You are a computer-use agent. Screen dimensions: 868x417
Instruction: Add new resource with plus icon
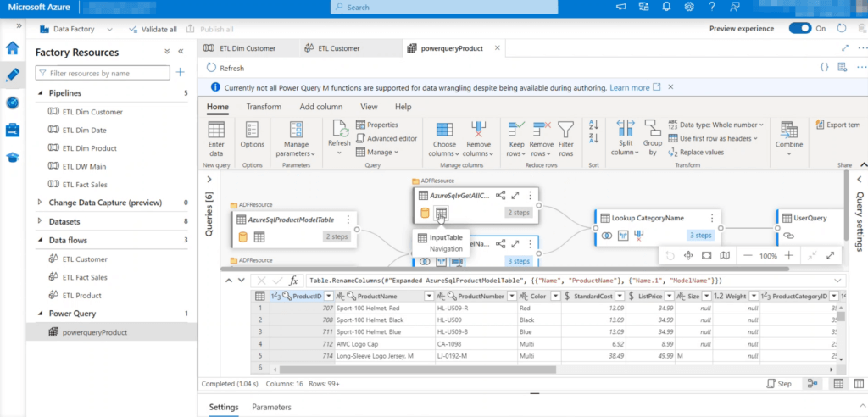click(180, 73)
